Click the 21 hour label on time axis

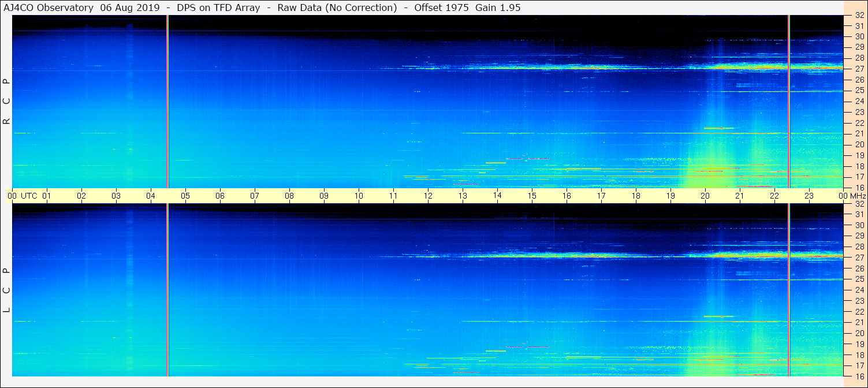pyautogui.click(x=740, y=196)
